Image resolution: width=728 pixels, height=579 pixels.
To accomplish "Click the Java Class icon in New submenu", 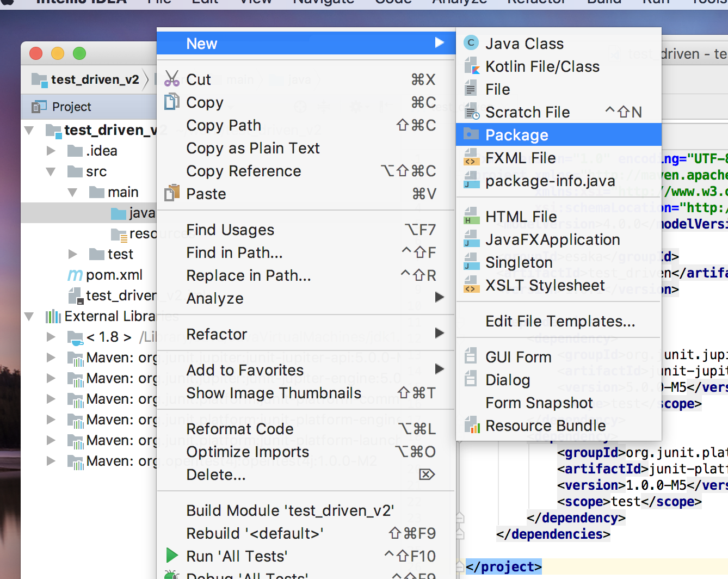I will click(x=471, y=43).
